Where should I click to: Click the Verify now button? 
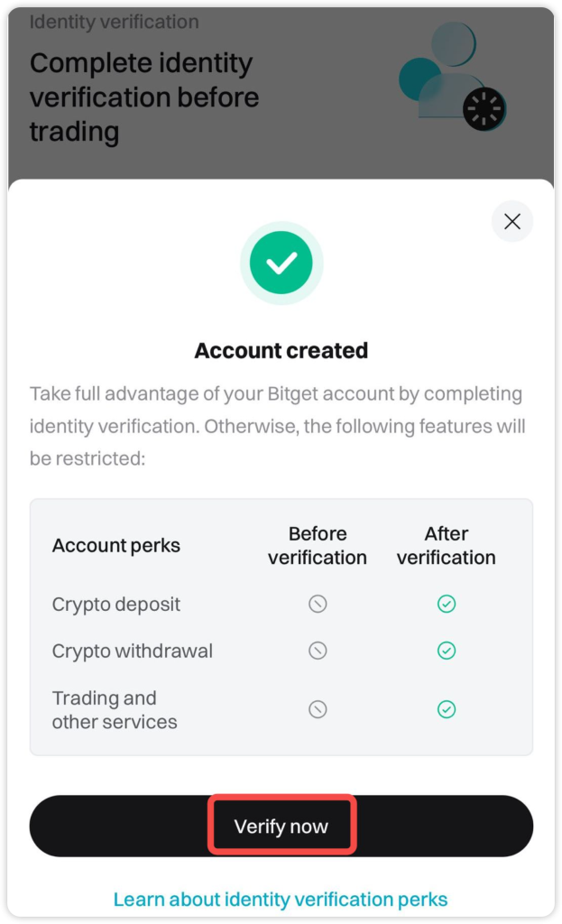[281, 826]
